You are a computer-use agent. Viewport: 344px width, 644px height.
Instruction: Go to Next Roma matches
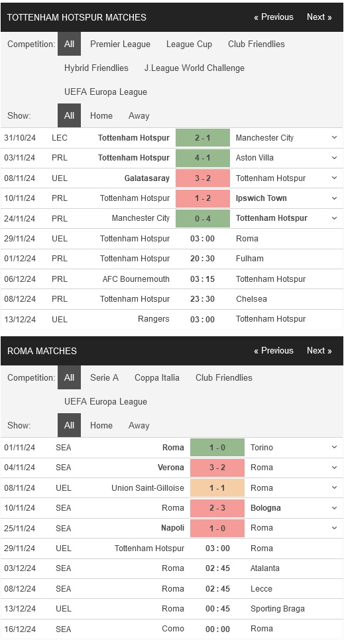pos(319,350)
